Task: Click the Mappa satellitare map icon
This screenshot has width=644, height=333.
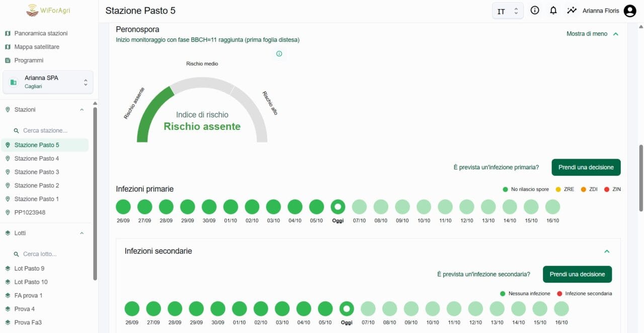Action: pos(8,47)
